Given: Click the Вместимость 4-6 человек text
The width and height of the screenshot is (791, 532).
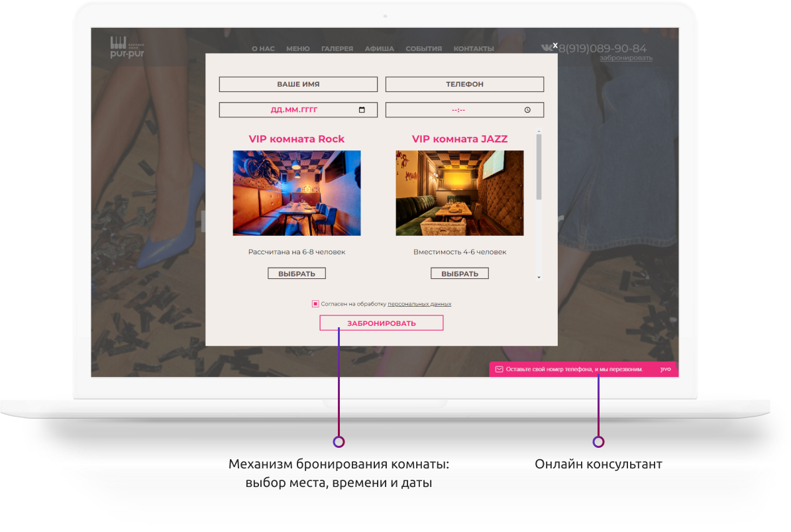Looking at the screenshot, I should [460, 252].
